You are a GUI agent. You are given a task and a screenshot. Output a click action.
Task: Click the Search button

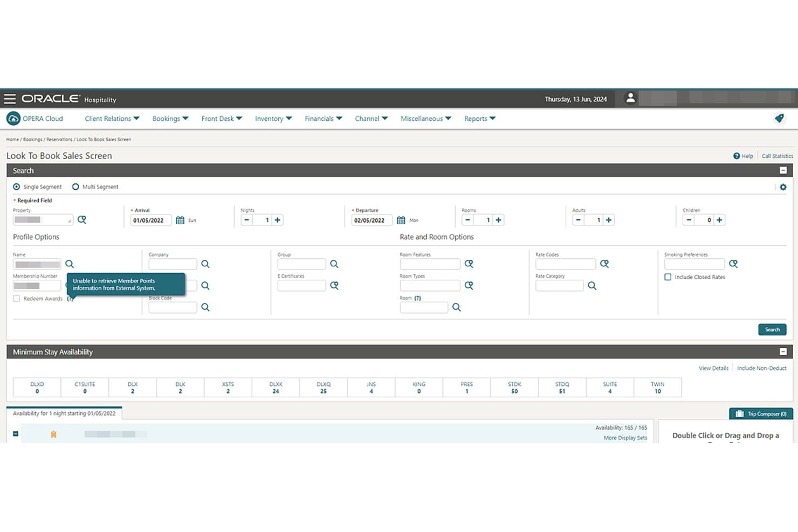(x=772, y=329)
